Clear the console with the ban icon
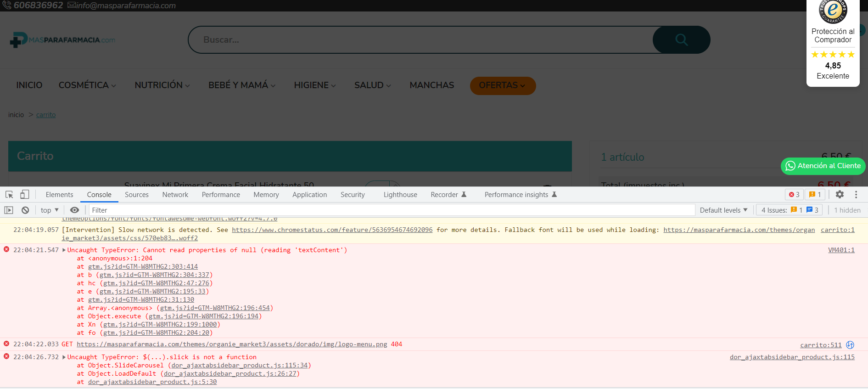Image resolution: width=868 pixels, height=389 pixels. pos(25,210)
